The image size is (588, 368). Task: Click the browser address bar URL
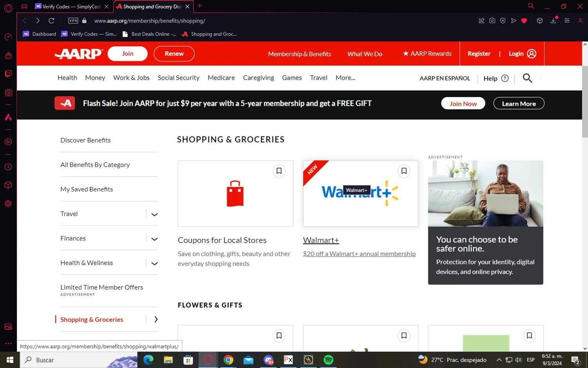(x=150, y=21)
